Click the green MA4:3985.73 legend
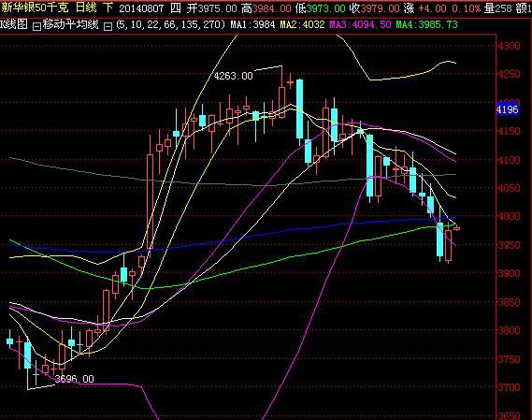 (427, 24)
